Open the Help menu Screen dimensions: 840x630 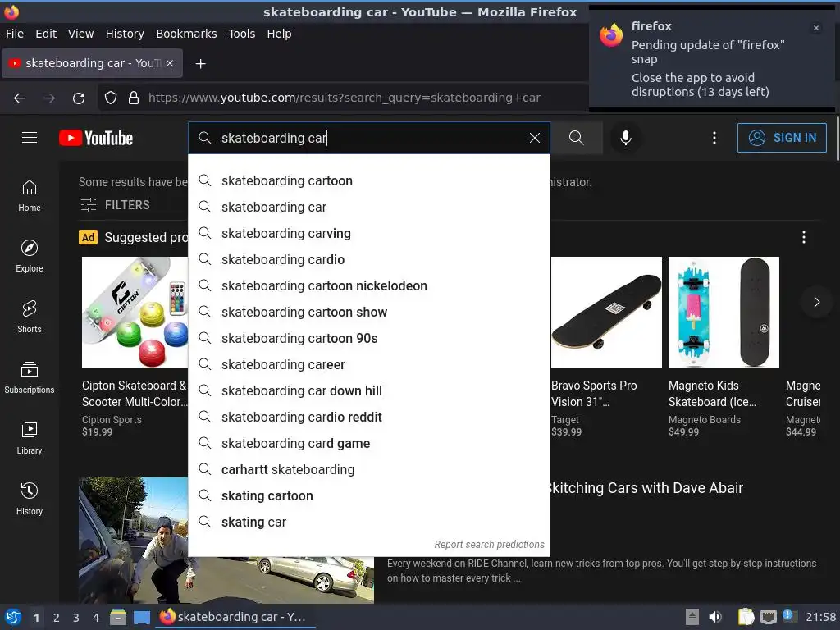point(279,34)
